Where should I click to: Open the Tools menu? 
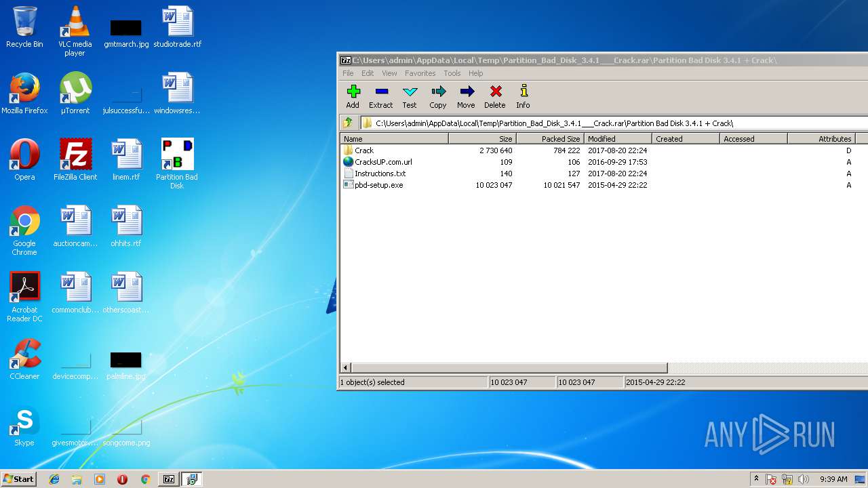coord(452,73)
